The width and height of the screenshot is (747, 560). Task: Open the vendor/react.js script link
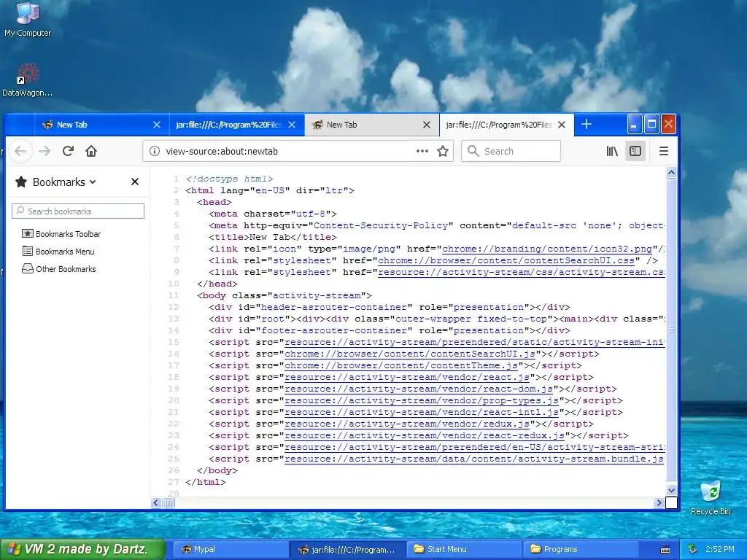pyautogui.click(x=407, y=377)
